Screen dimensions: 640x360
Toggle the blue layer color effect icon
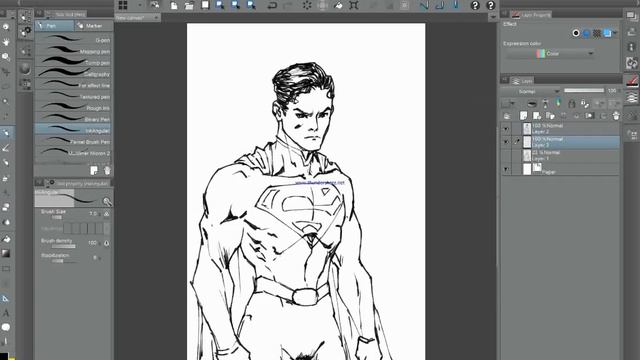point(607,33)
